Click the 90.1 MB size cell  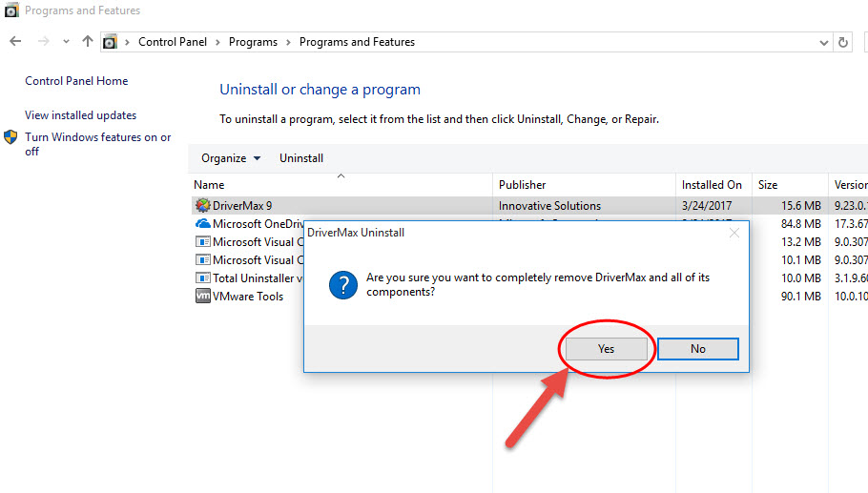[801, 297]
